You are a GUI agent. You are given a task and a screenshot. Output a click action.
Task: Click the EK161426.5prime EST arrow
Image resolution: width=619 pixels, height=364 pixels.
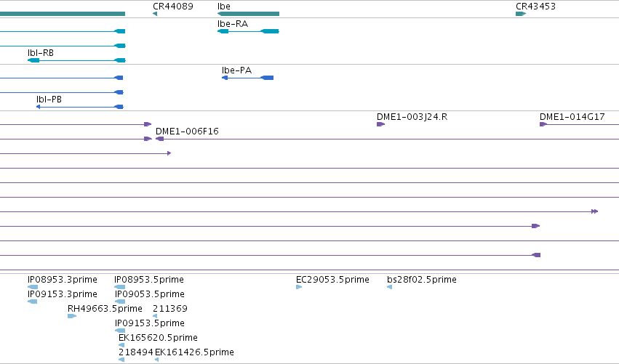pyautogui.click(x=156, y=360)
